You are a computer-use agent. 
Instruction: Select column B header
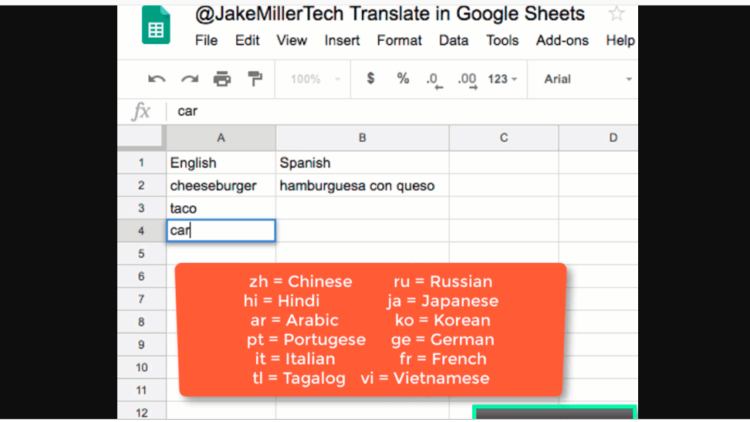362,138
